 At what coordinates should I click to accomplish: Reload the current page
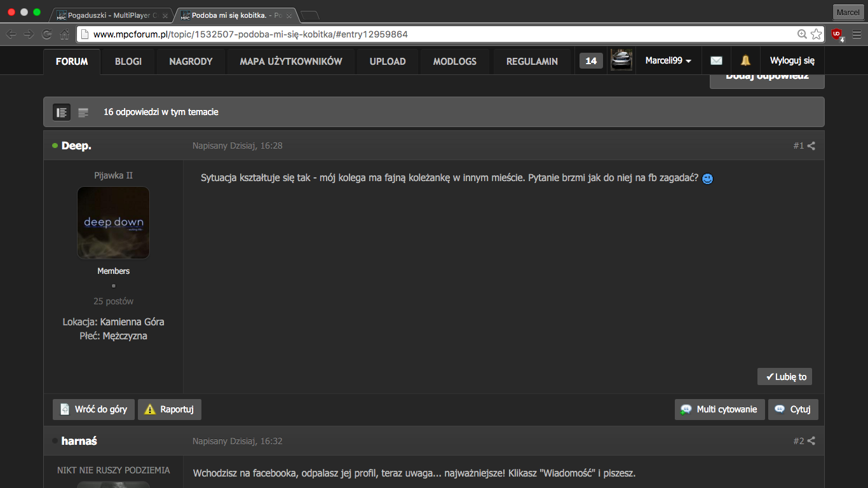46,34
